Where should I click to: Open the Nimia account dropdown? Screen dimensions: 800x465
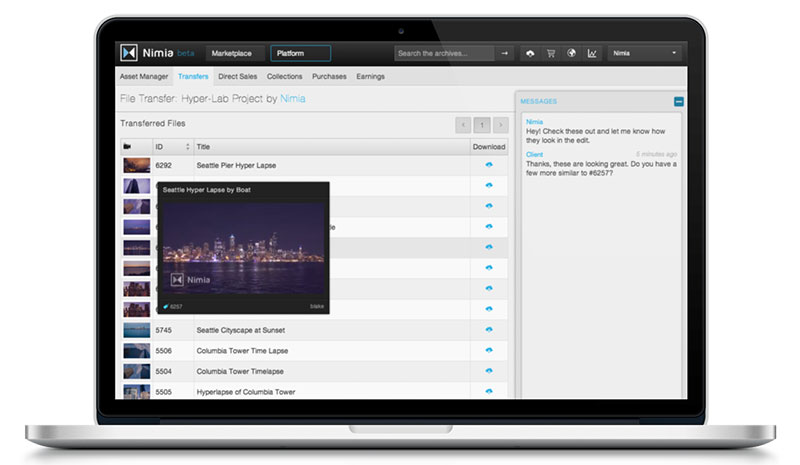[x=644, y=53]
